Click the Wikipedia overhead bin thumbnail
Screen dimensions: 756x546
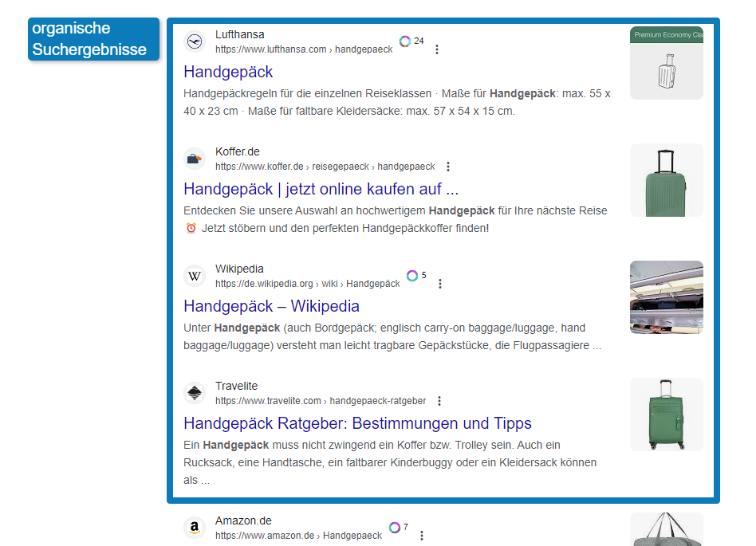667,297
